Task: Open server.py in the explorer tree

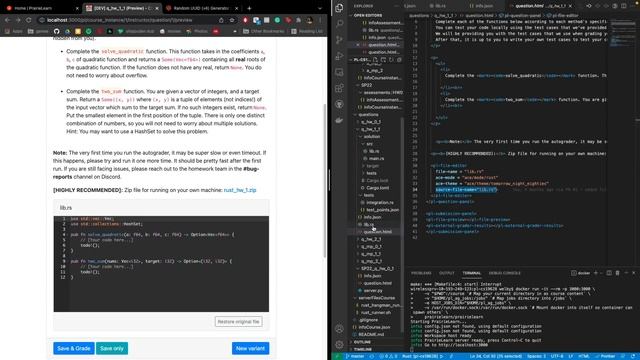Action: pos(373,291)
